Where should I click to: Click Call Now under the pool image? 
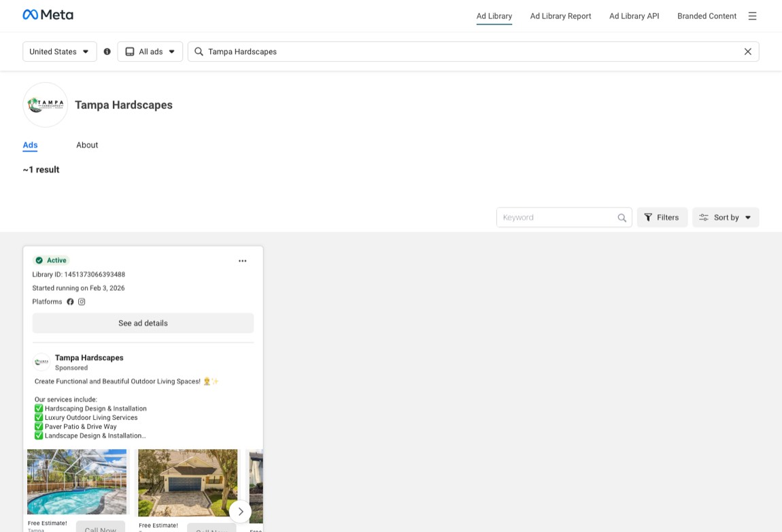coord(100,527)
